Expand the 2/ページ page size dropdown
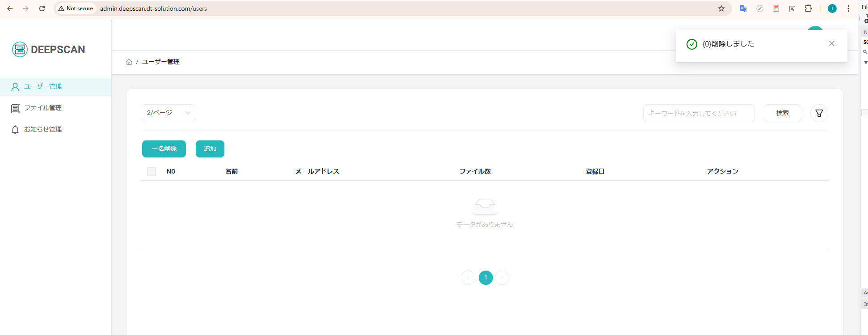 (168, 113)
